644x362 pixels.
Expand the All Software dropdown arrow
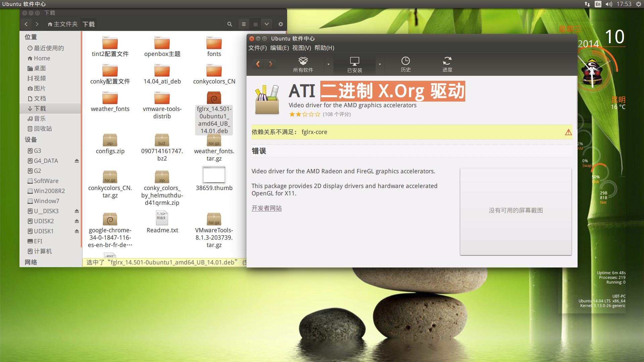pyautogui.click(x=328, y=64)
